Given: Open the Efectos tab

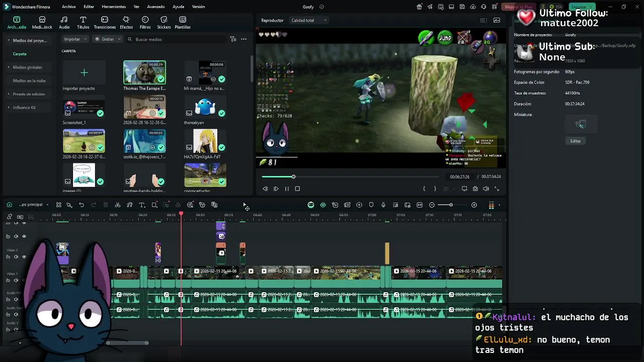Looking at the screenshot, I should pyautogui.click(x=126, y=23).
